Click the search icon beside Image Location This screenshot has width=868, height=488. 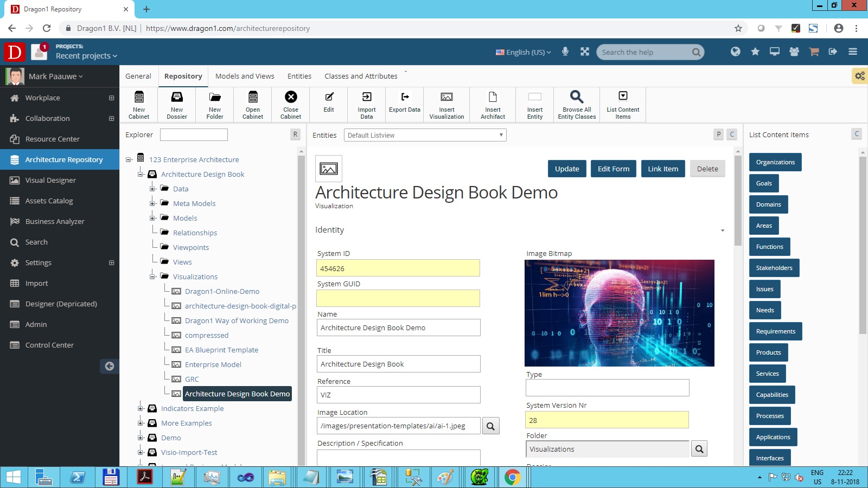click(x=490, y=426)
